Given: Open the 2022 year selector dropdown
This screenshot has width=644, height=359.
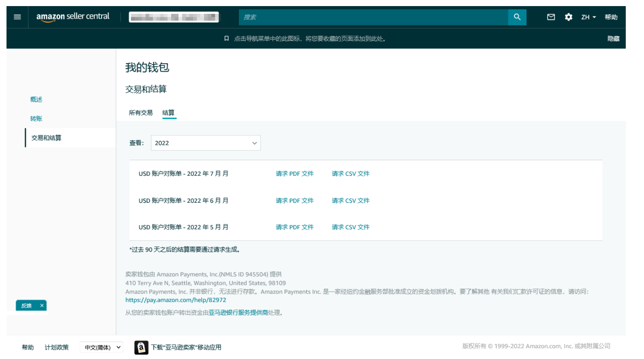Looking at the screenshot, I should click(x=205, y=143).
